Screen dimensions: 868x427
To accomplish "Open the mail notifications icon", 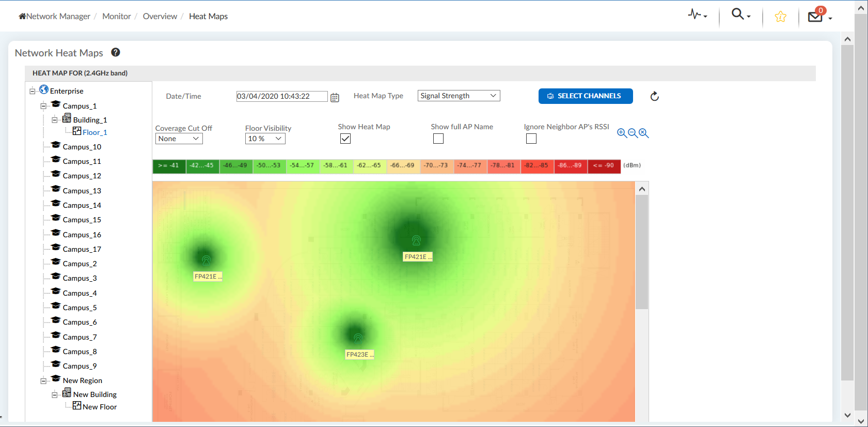I will [x=815, y=16].
